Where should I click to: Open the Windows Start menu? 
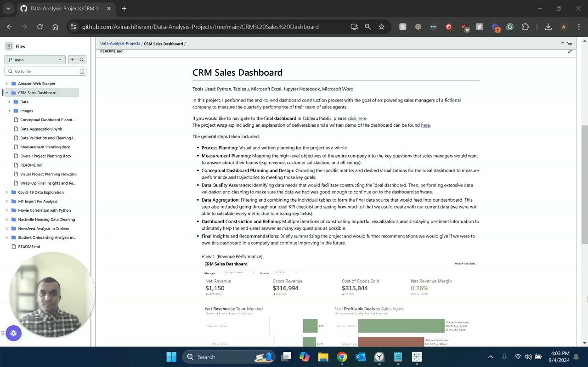(171, 357)
